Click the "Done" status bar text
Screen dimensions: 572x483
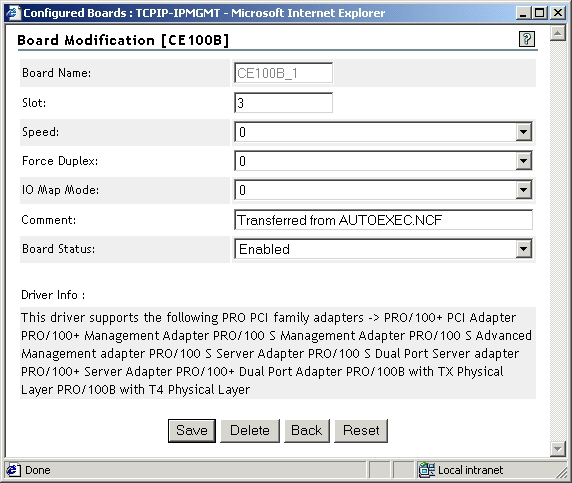pyautogui.click(x=38, y=470)
